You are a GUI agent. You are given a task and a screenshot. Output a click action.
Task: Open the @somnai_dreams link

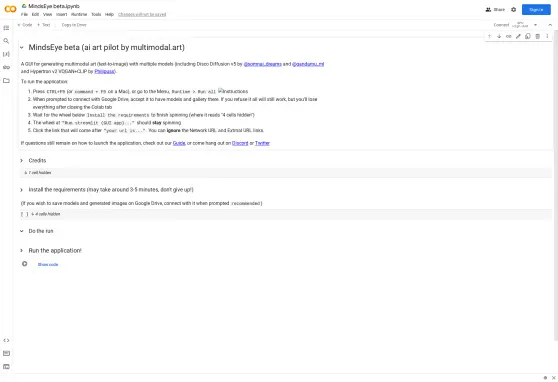coord(263,64)
